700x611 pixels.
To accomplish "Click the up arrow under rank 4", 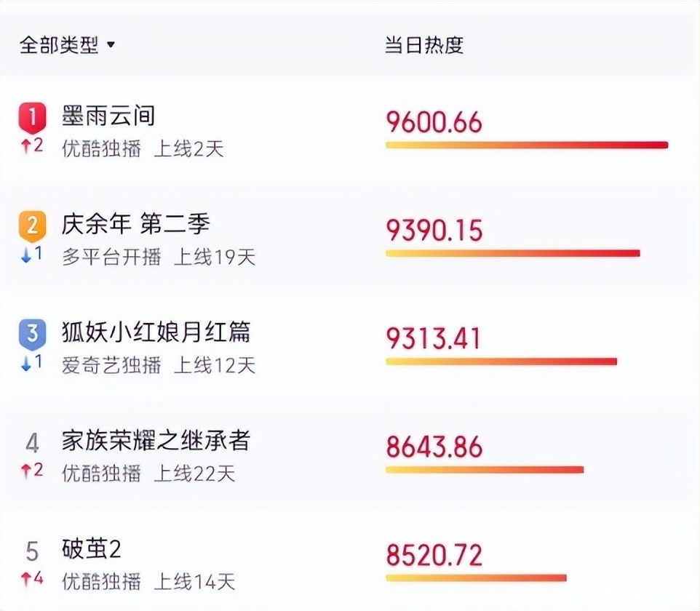I will tap(26, 471).
